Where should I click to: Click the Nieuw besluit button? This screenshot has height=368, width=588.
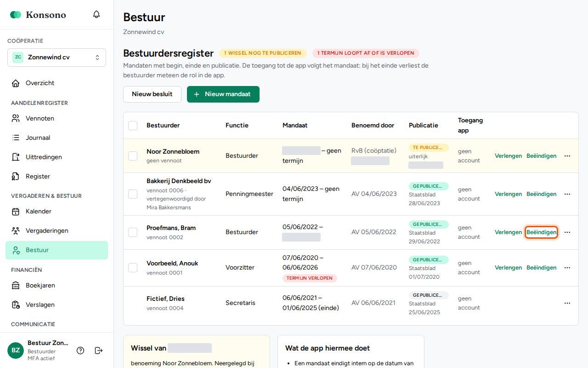[x=152, y=94]
